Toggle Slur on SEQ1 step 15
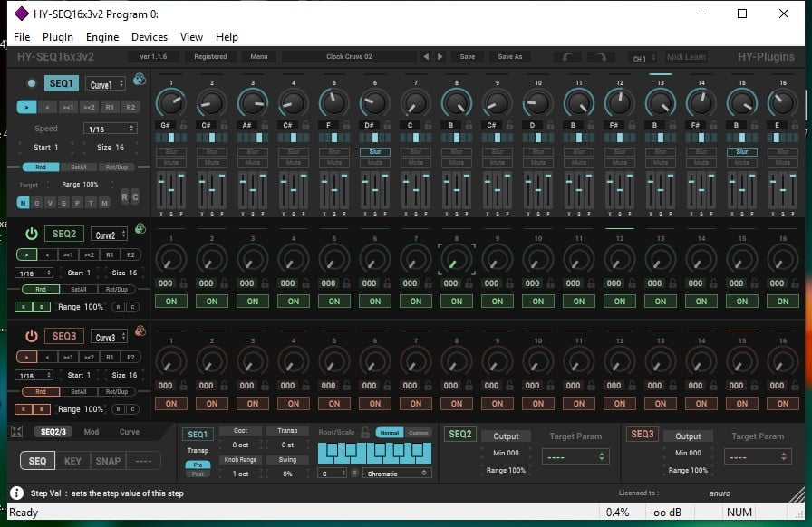 (x=742, y=152)
